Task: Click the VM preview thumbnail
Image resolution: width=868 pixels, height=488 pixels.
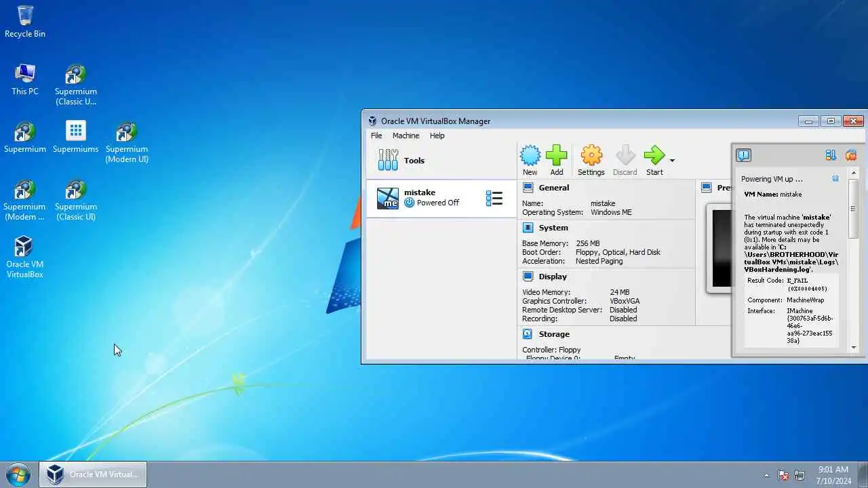Action: pyautogui.click(x=720, y=248)
